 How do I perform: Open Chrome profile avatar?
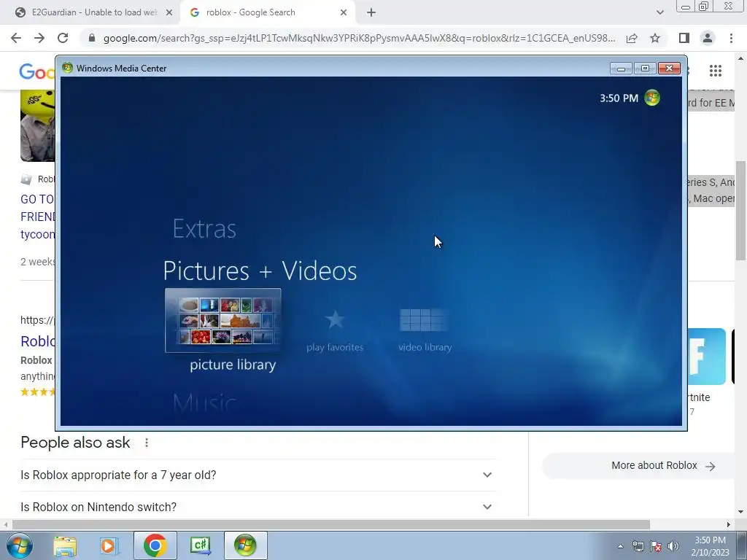click(708, 38)
